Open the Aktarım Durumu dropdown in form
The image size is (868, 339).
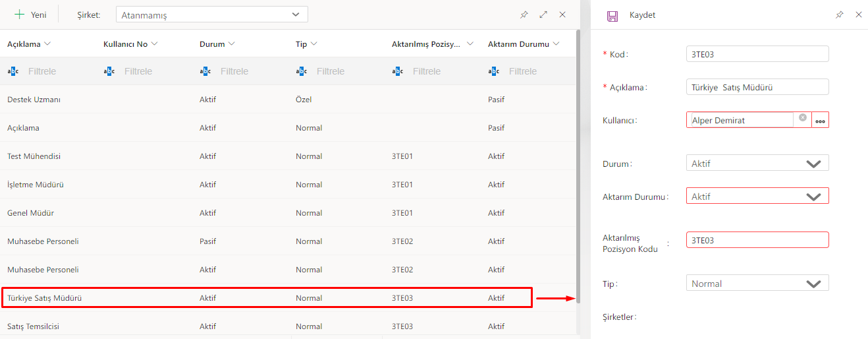click(813, 197)
